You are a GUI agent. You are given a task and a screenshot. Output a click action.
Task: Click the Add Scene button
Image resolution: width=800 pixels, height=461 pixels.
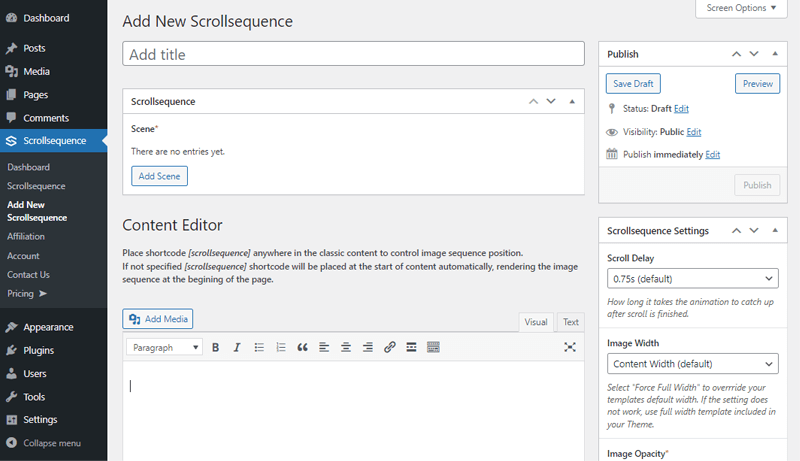pyautogui.click(x=159, y=176)
